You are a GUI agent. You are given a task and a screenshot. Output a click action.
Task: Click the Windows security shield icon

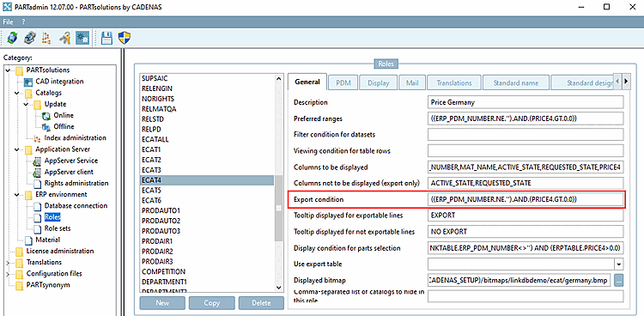coord(124,39)
